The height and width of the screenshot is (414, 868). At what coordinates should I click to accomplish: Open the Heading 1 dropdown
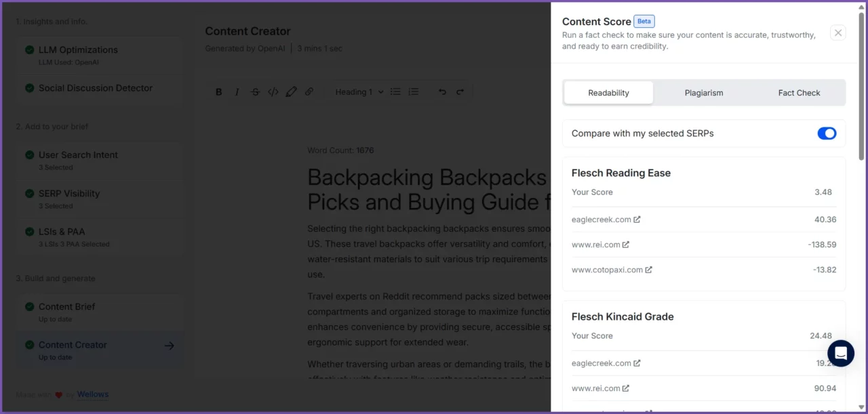(358, 91)
